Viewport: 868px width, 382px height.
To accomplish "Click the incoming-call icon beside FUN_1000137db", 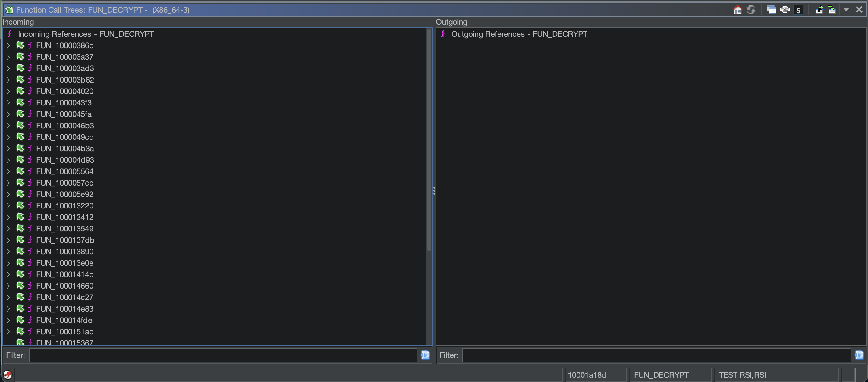I will coord(20,240).
